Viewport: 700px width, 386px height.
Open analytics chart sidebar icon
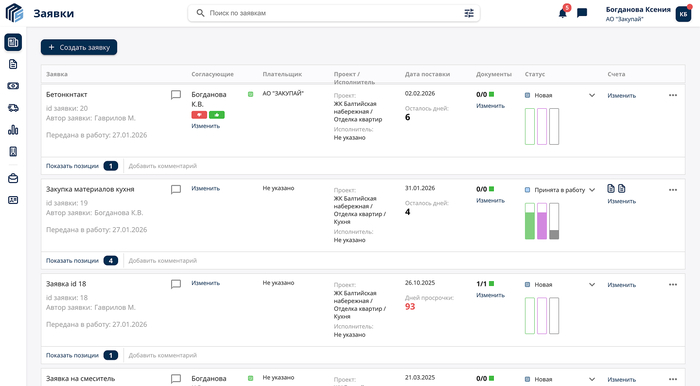click(x=13, y=130)
